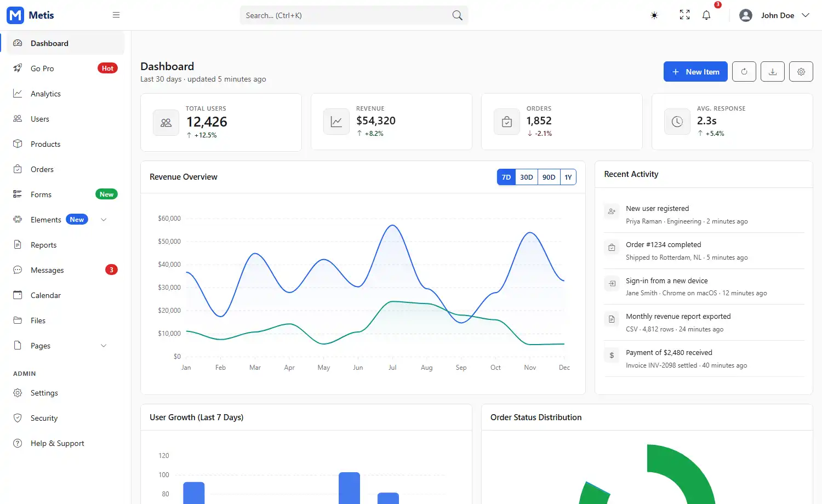Click the Payment dollar sign icon
The image size is (822, 504).
pos(612,356)
